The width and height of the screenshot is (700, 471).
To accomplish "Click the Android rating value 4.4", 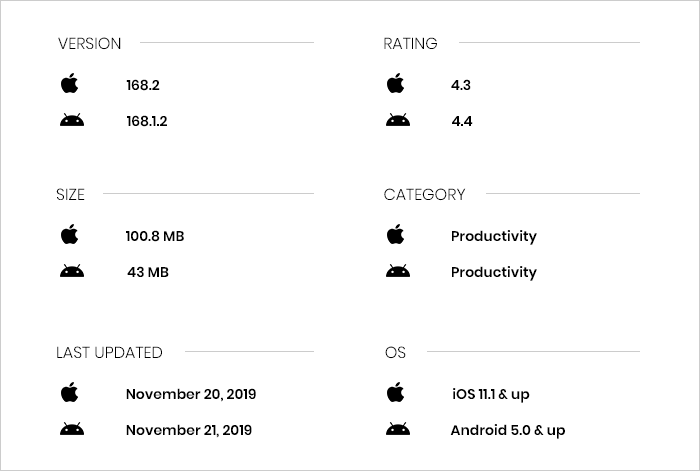I will click(461, 122).
